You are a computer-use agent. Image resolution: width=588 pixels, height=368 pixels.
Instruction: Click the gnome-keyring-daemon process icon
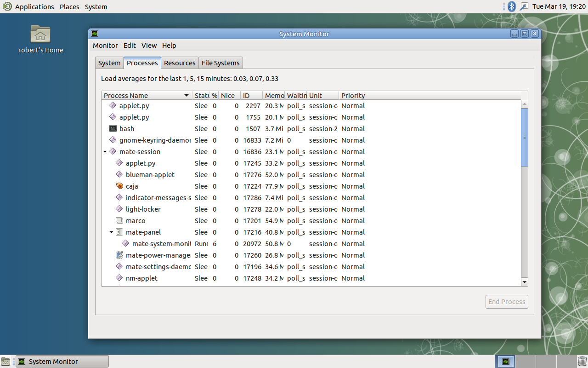coord(113,140)
